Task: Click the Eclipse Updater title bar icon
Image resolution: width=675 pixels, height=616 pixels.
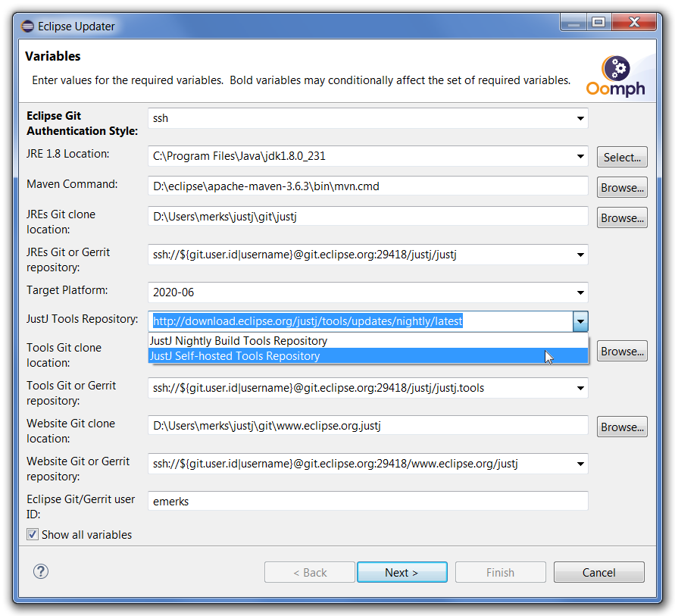Action: (28, 26)
